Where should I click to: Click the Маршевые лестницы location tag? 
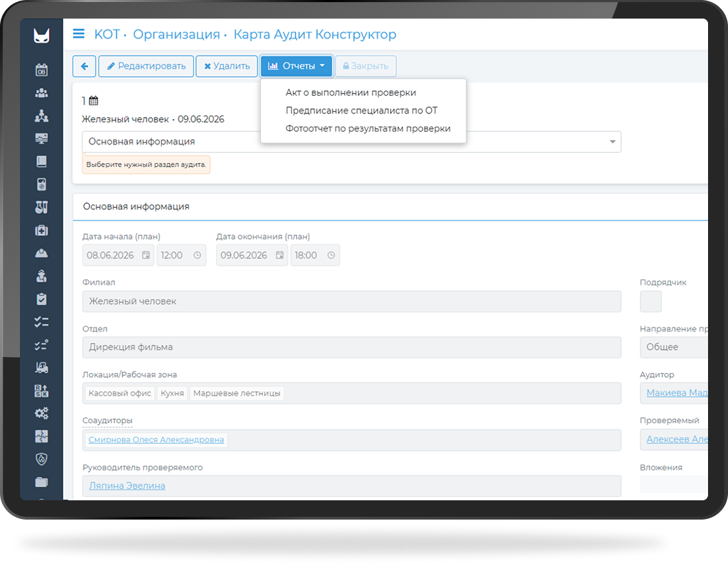pyautogui.click(x=237, y=393)
